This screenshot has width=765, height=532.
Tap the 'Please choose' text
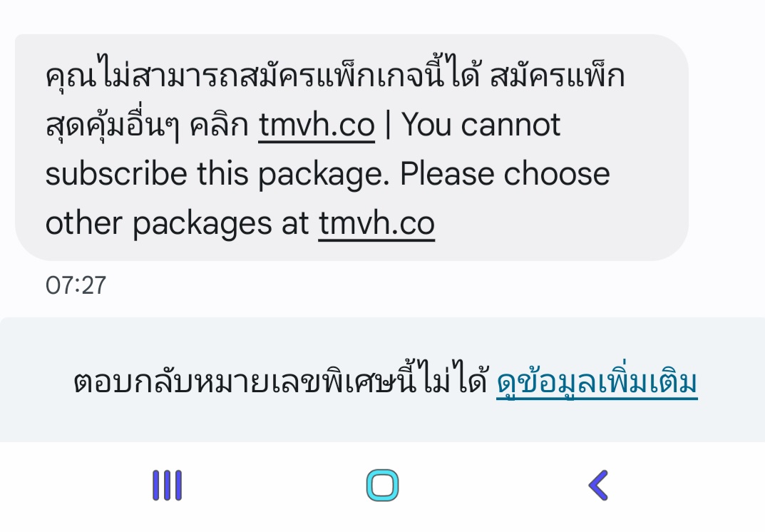click(505, 174)
